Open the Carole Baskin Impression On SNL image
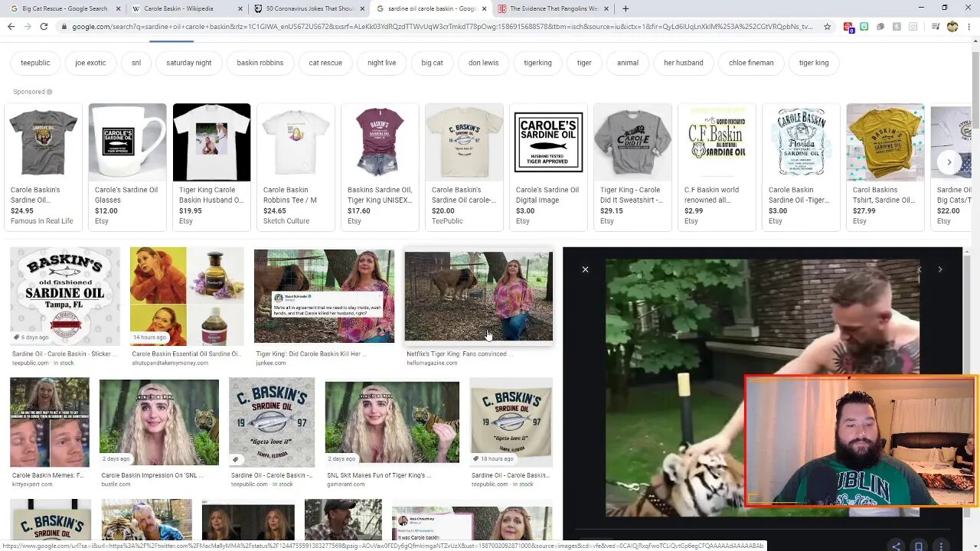Screen dimensions: 980x551 (159, 422)
